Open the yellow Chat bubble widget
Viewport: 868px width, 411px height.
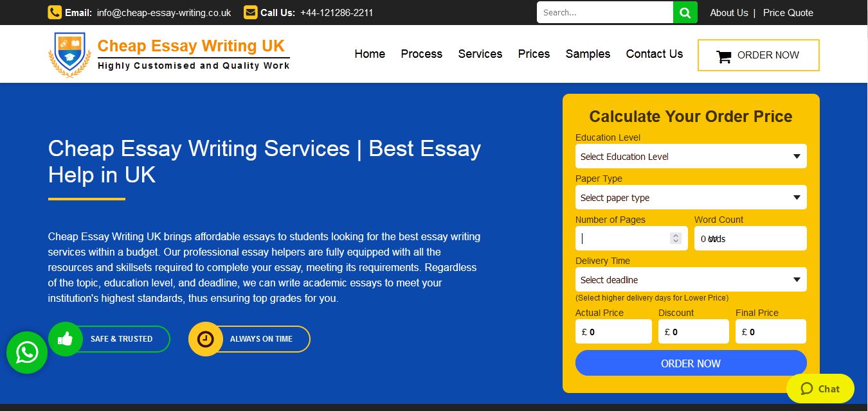click(820, 389)
